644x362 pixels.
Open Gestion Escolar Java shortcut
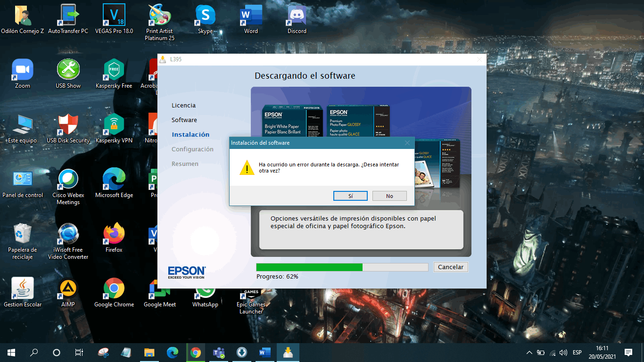pos(22,293)
